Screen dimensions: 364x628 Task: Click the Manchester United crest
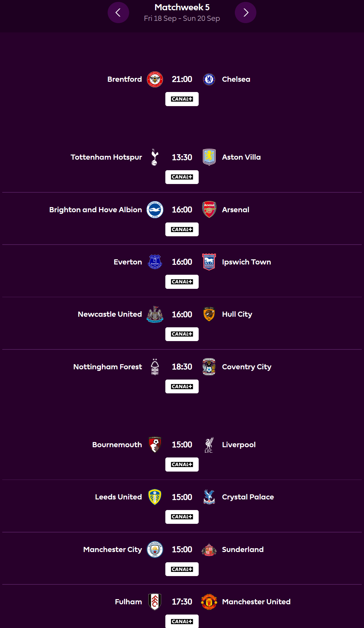(209, 602)
